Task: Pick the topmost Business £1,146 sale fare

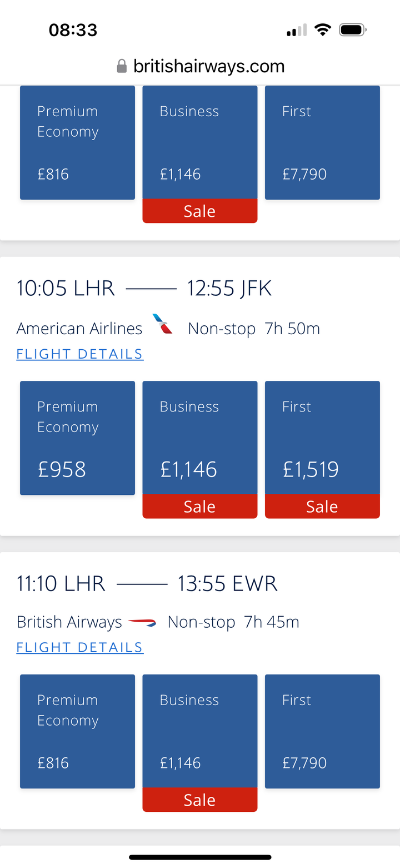Action: click(x=200, y=143)
